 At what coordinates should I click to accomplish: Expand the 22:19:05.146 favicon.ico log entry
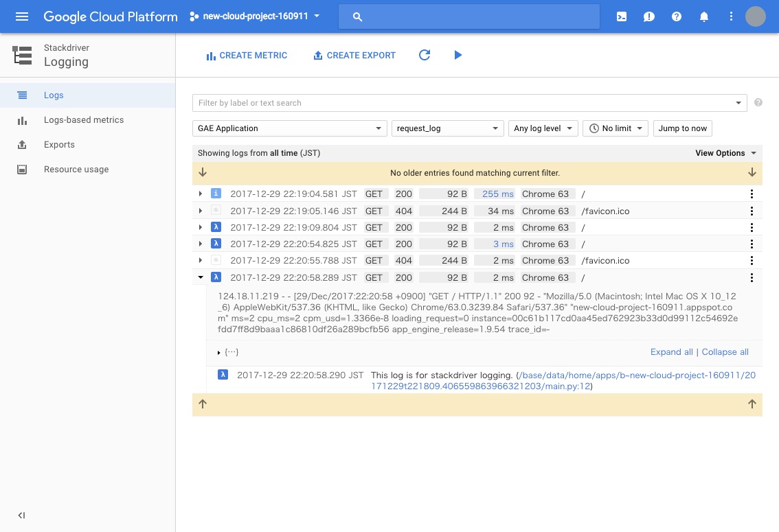[200, 211]
